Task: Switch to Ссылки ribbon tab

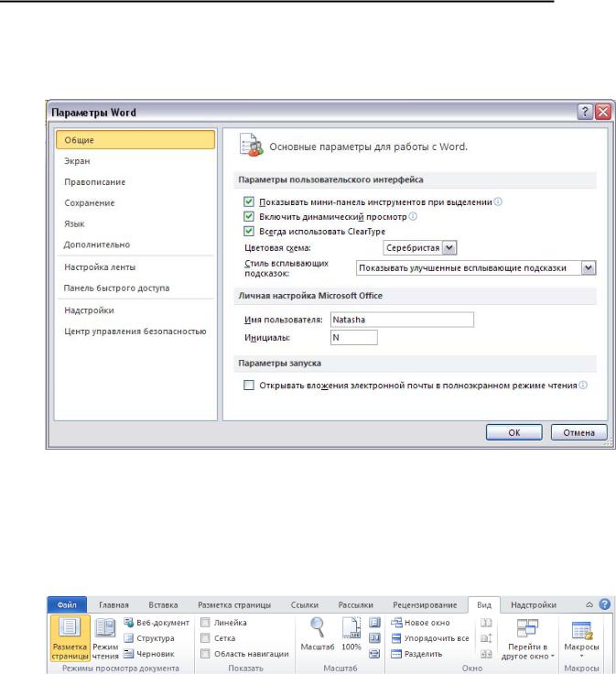Action: point(305,604)
